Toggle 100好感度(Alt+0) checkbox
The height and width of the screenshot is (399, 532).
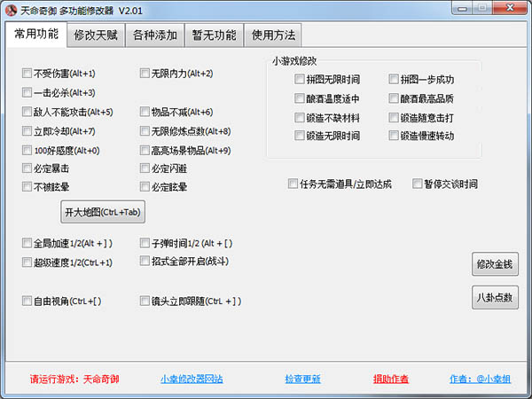coord(27,151)
